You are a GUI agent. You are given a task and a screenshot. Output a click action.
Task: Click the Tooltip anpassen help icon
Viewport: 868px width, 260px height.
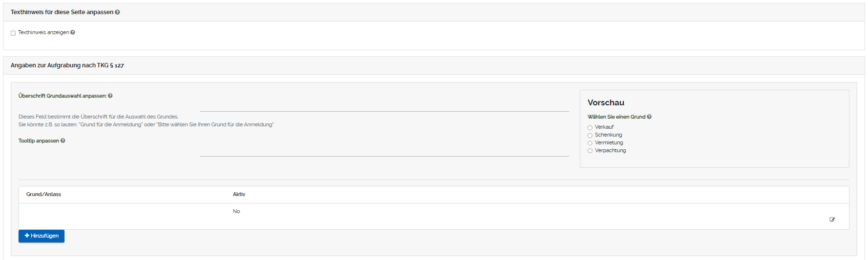click(63, 141)
